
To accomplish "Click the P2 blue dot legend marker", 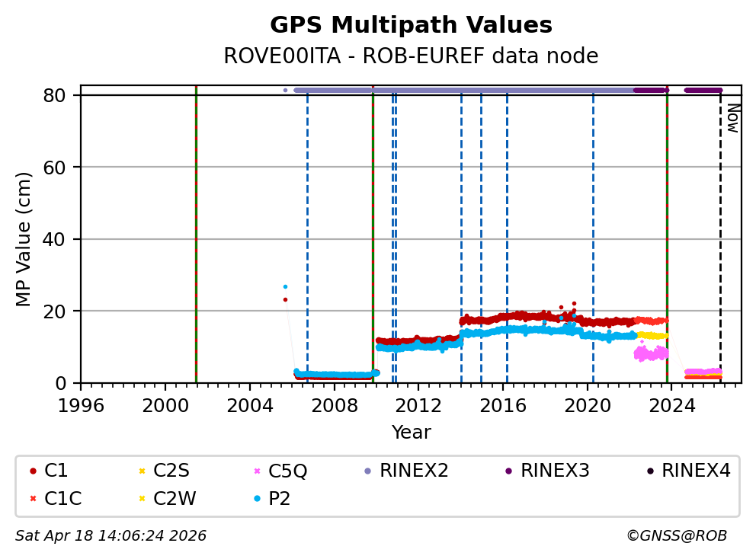I will point(258,499).
